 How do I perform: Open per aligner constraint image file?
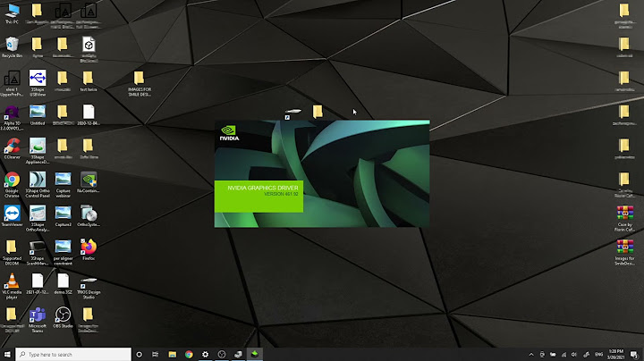[x=63, y=252]
